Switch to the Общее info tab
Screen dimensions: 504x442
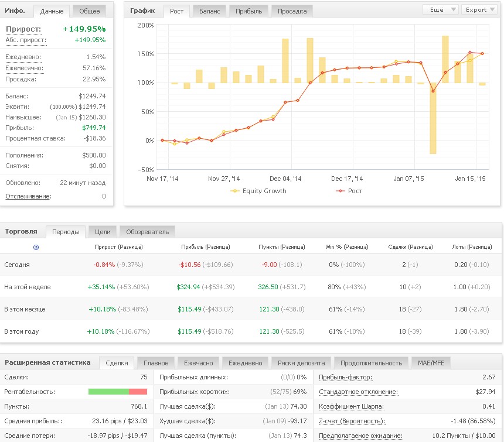coord(89,11)
